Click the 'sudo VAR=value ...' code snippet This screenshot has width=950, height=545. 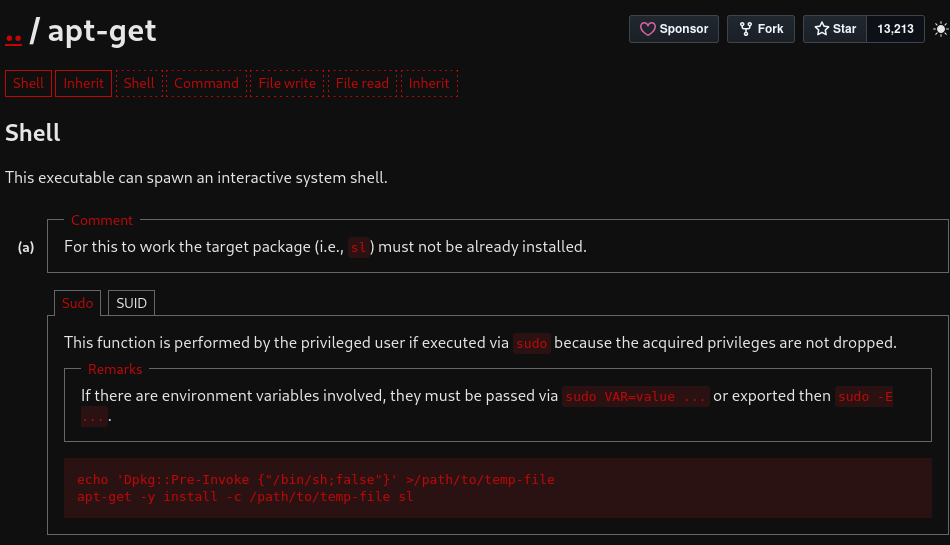[x=636, y=397]
